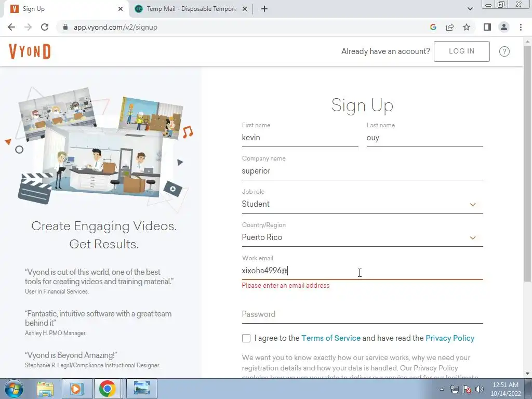Click the Work email field
Image resolution: width=532 pixels, height=399 pixels.
pos(362,271)
